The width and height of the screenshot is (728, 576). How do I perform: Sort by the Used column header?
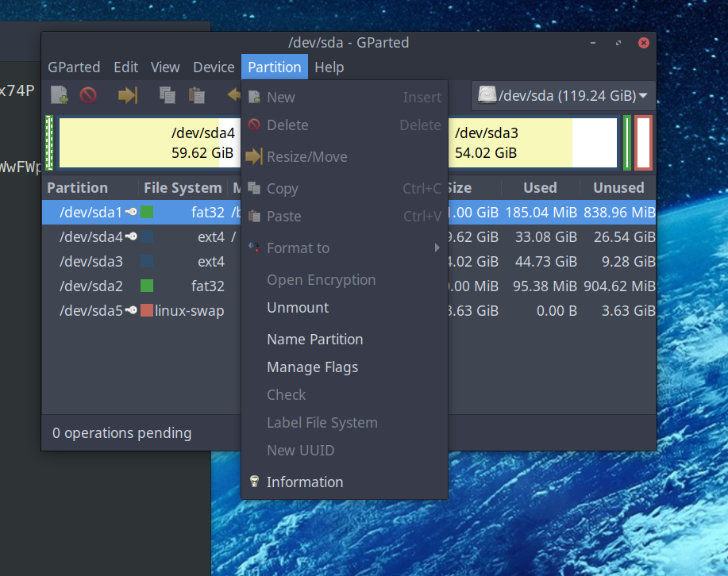coord(540,187)
